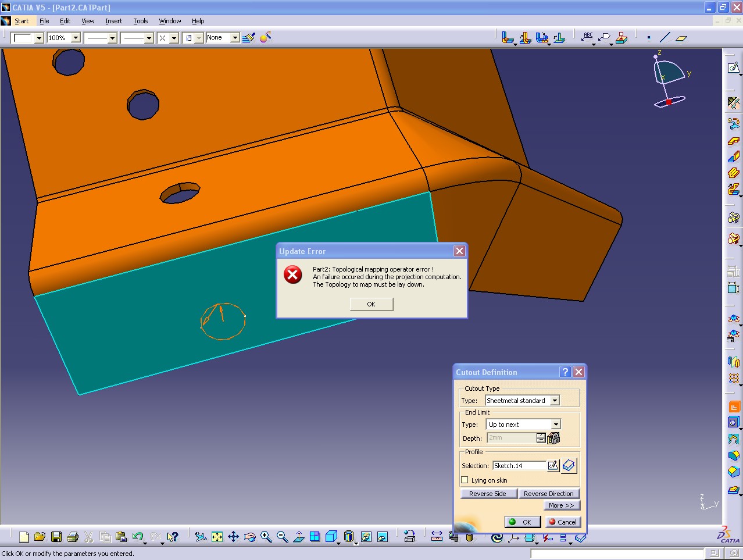This screenshot has width=743, height=560.
Task: Click the Multi-View layout icon
Action: coord(315,537)
